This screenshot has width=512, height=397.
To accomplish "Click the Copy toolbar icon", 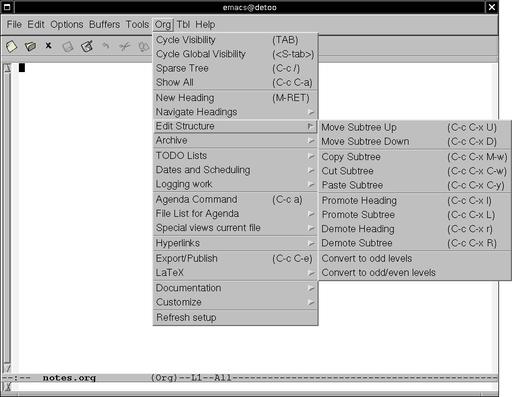I will click(x=144, y=46).
